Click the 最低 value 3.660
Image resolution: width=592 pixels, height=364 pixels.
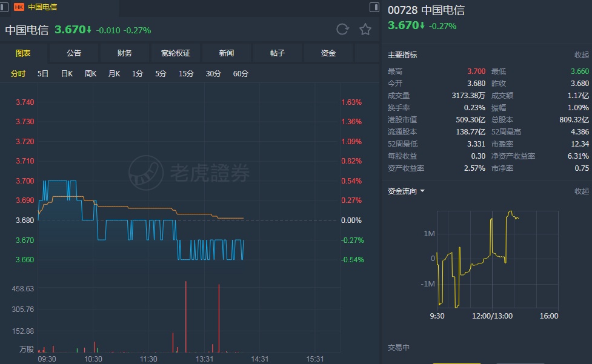579,71
